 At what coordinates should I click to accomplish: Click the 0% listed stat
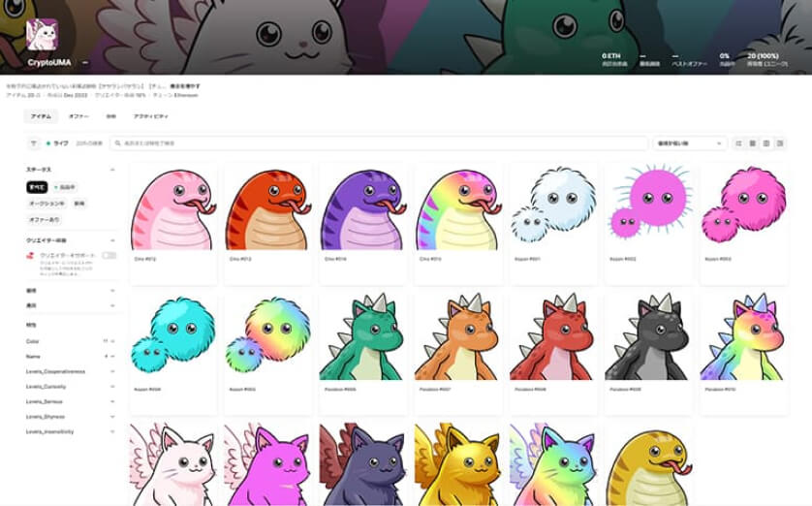pos(725,59)
